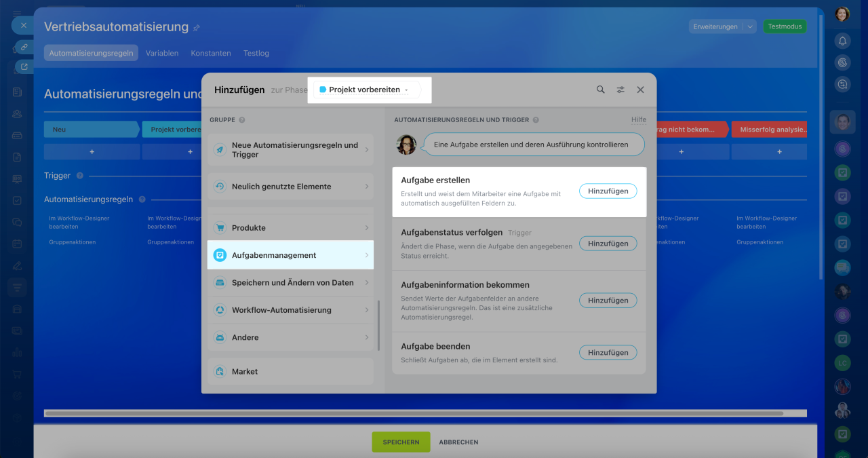Click the Workflow-Automatisierung group icon

pos(220,310)
